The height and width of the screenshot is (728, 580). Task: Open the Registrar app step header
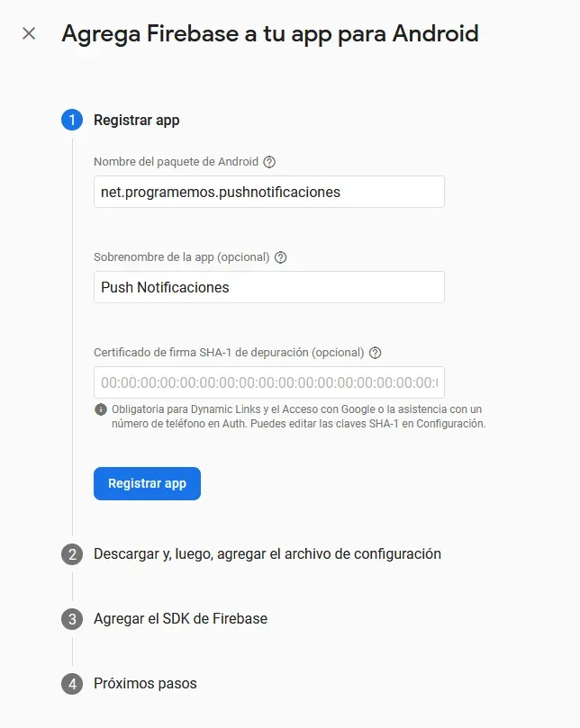pos(135,120)
